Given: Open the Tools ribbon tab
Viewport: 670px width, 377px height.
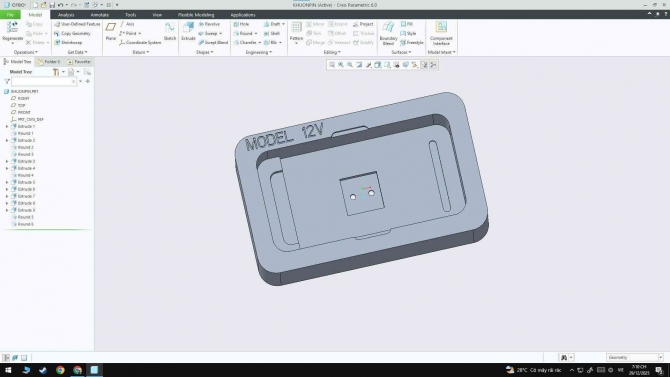Looking at the screenshot, I should (130, 15).
